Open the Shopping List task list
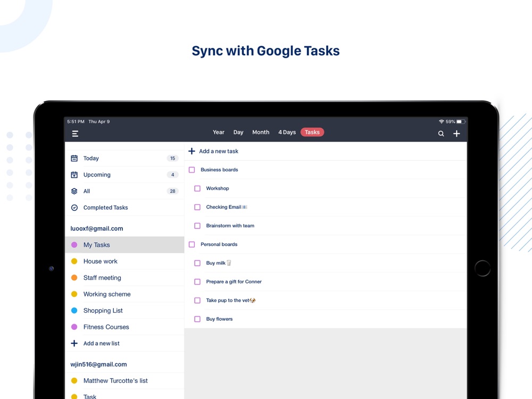The height and width of the screenshot is (399, 532). 103,311
